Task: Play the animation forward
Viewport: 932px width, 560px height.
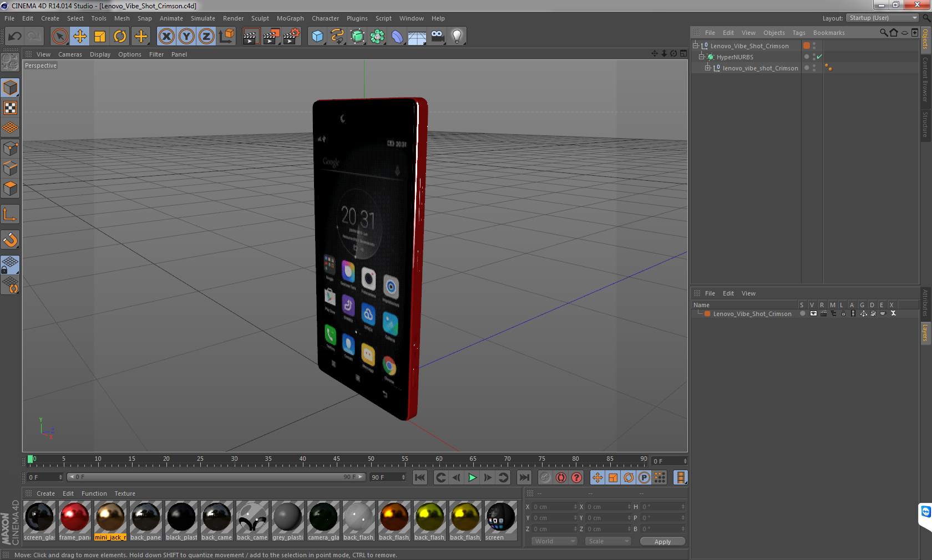Action: pos(472,477)
